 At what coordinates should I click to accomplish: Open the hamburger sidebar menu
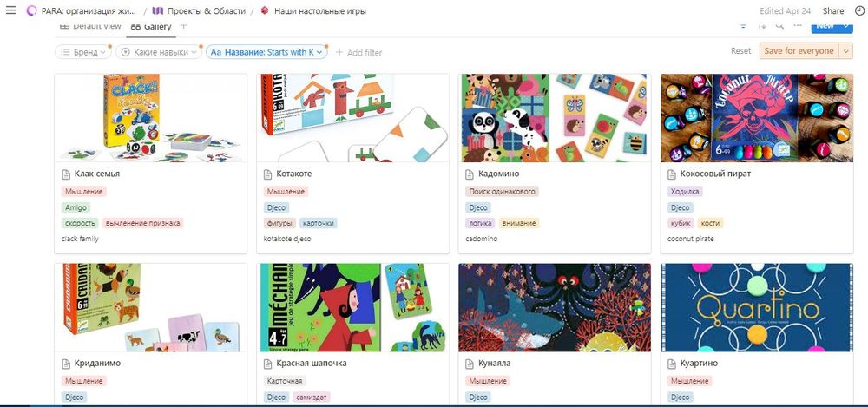(x=10, y=10)
